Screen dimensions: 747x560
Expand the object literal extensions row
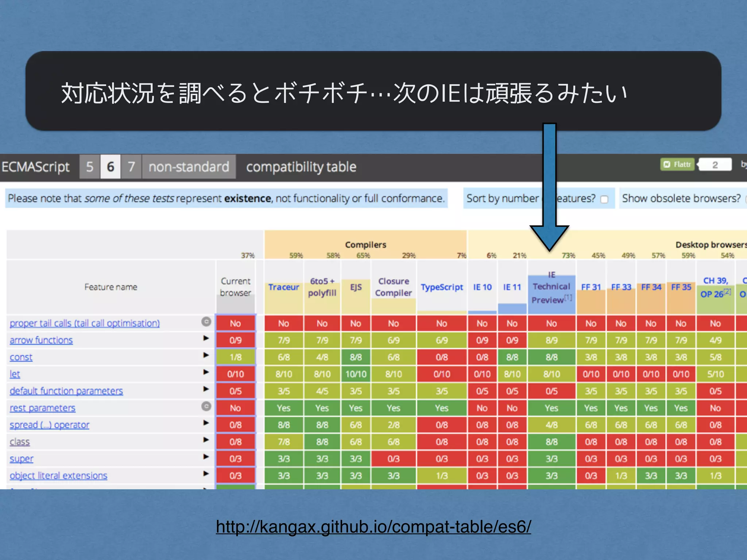point(206,473)
